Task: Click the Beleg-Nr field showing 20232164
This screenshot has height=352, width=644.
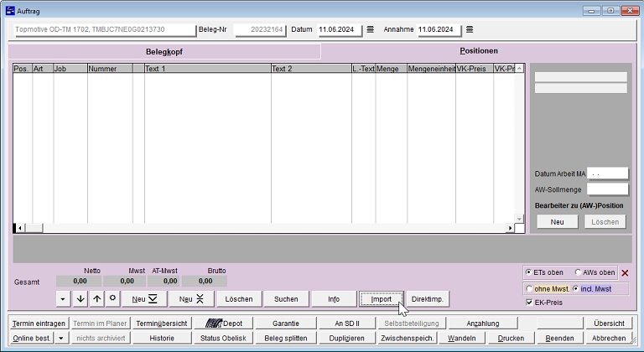Action: click(260, 29)
